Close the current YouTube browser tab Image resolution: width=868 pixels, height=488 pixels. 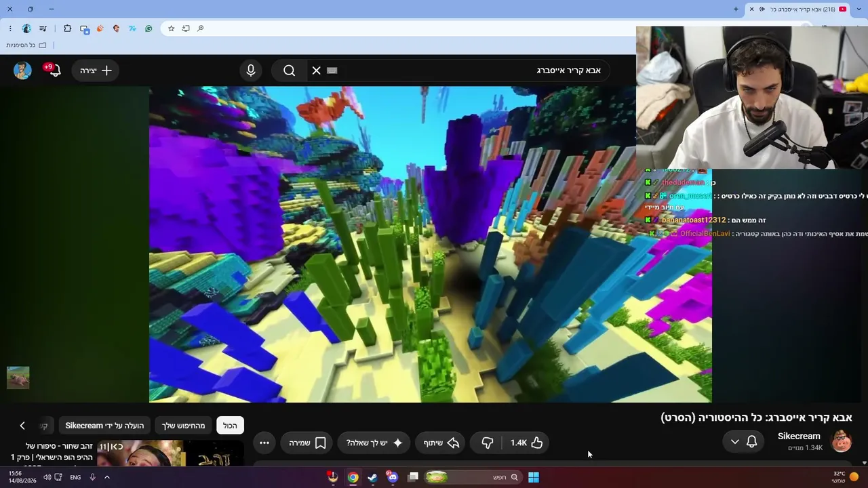[x=751, y=9]
